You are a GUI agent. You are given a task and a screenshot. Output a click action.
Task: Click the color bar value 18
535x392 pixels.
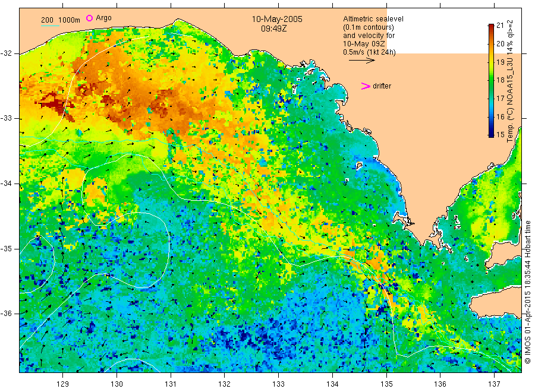point(500,80)
